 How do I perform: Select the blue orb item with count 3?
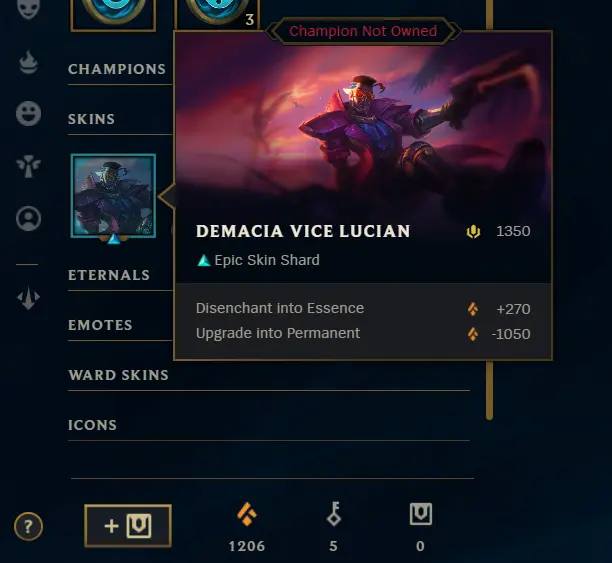click(217, 14)
